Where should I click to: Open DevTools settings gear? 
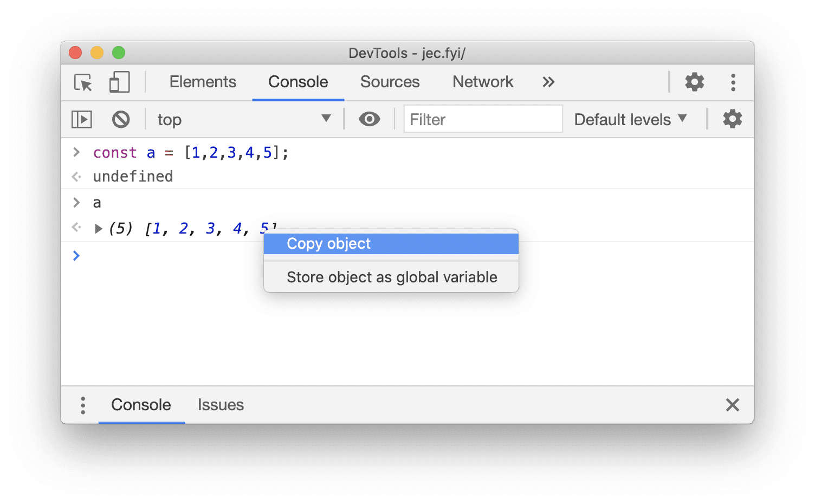click(694, 82)
